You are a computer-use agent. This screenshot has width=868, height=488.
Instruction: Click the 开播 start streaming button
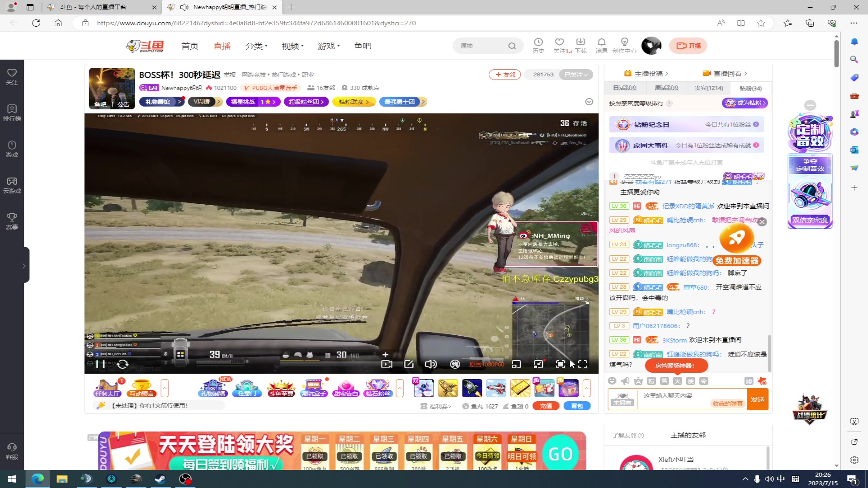(688, 46)
